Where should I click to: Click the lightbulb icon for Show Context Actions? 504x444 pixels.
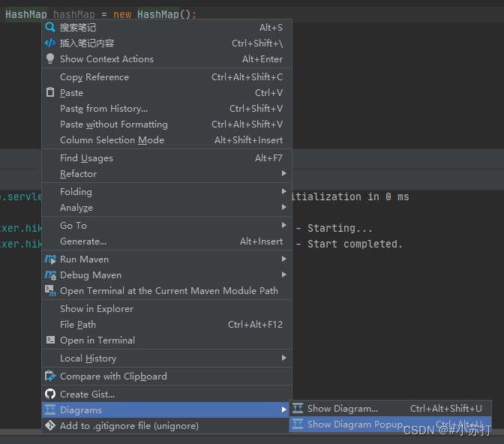50,58
